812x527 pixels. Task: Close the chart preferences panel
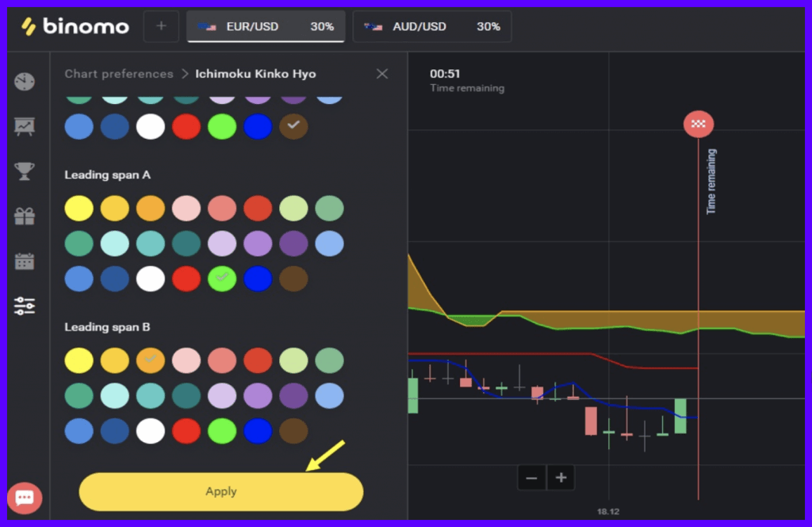click(381, 73)
